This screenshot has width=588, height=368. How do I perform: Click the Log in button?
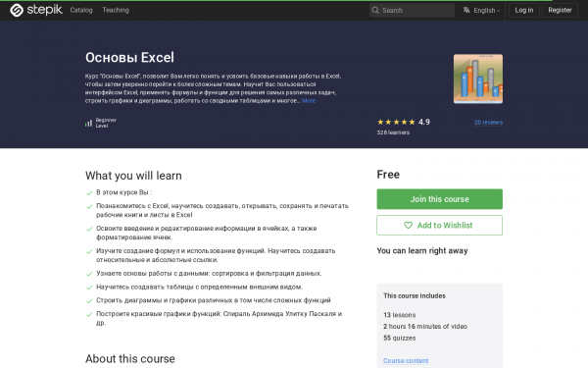click(x=524, y=10)
